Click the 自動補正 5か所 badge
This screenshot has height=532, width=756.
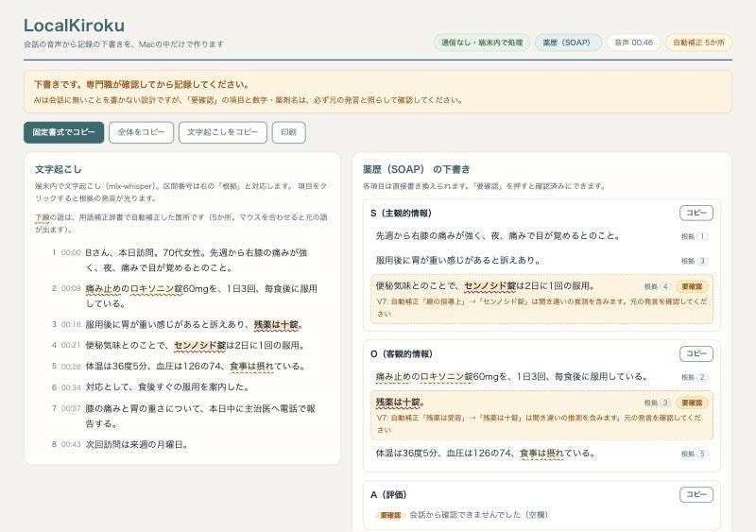(698, 43)
